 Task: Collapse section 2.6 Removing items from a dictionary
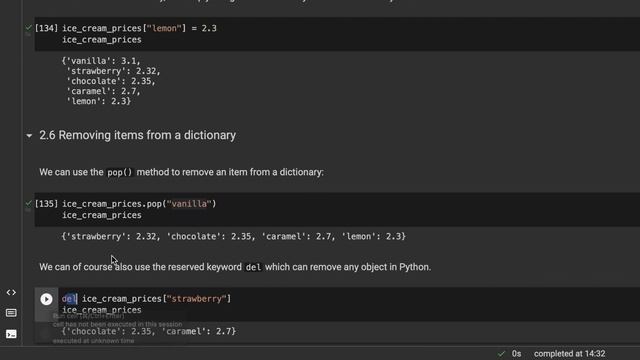pyautogui.click(x=29, y=136)
